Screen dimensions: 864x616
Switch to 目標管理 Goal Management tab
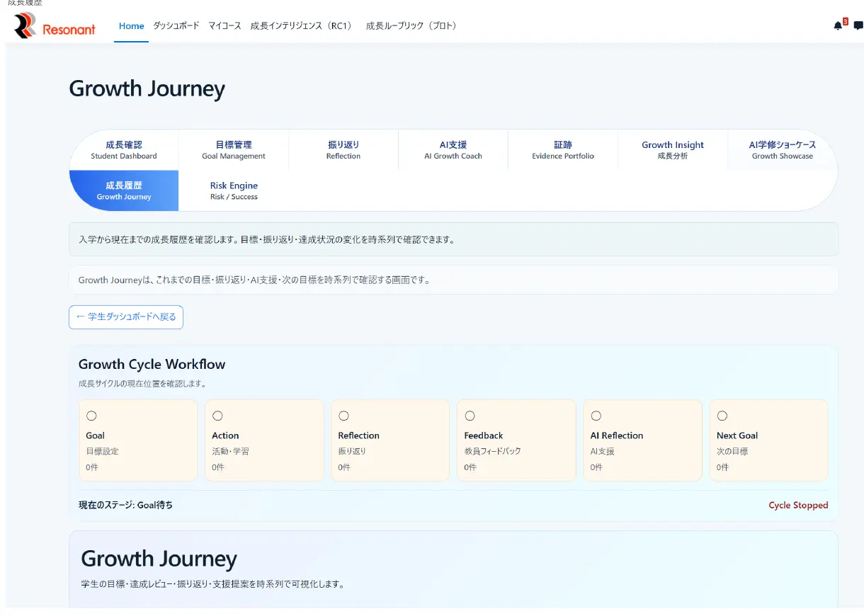[x=234, y=150]
